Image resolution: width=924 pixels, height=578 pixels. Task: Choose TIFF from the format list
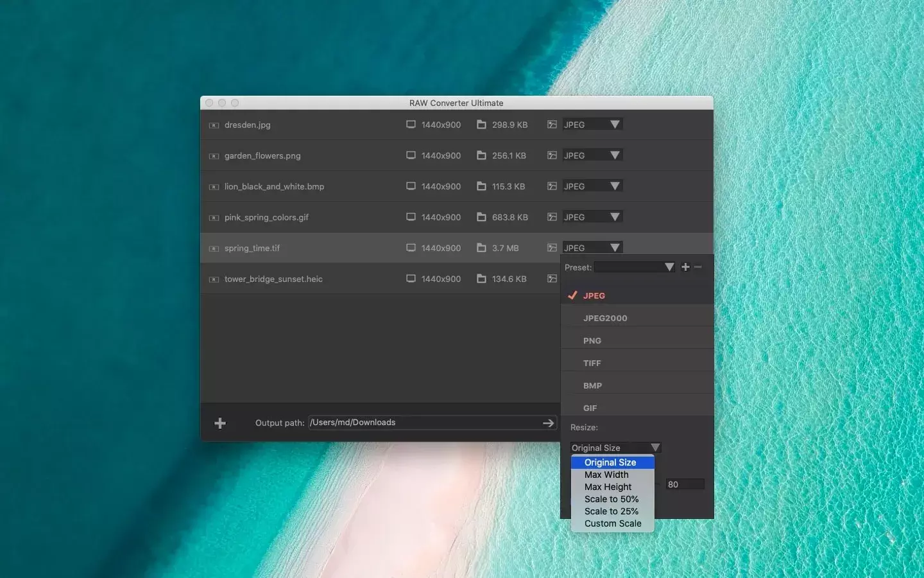[x=592, y=363]
